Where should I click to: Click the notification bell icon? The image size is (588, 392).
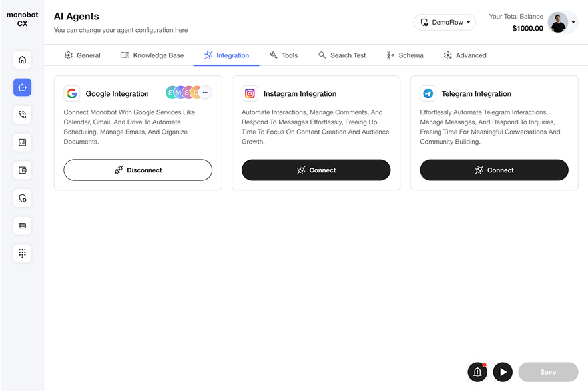click(477, 372)
